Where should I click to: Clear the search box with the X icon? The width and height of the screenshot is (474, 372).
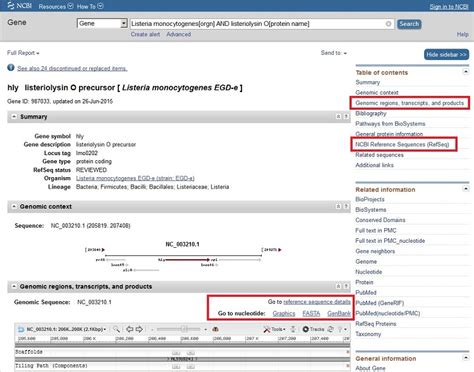coord(388,24)
